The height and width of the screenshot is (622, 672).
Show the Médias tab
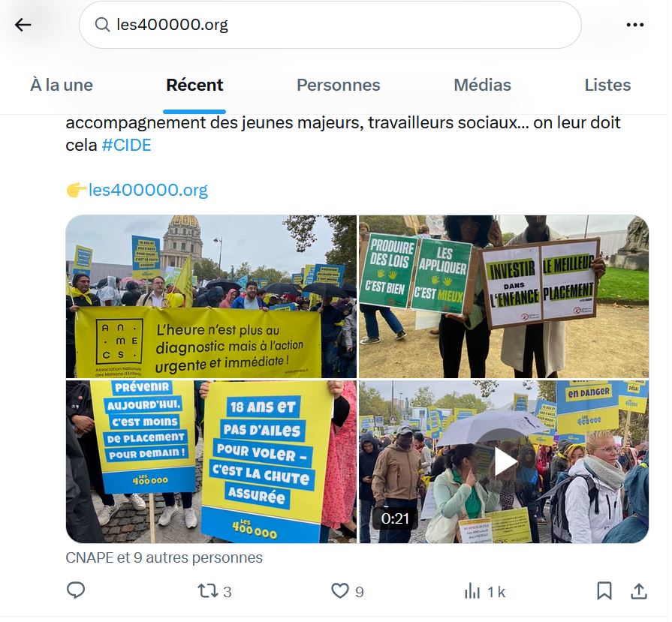click(482, 85)
